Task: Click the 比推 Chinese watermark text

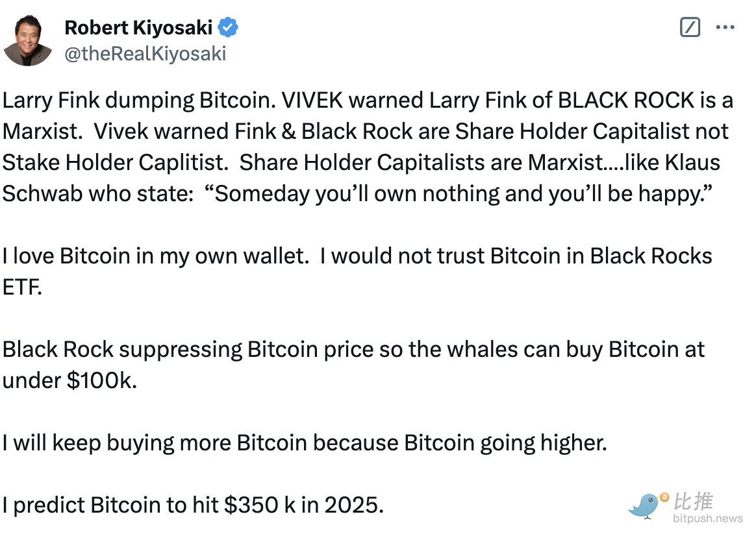Action: [694, 501]
